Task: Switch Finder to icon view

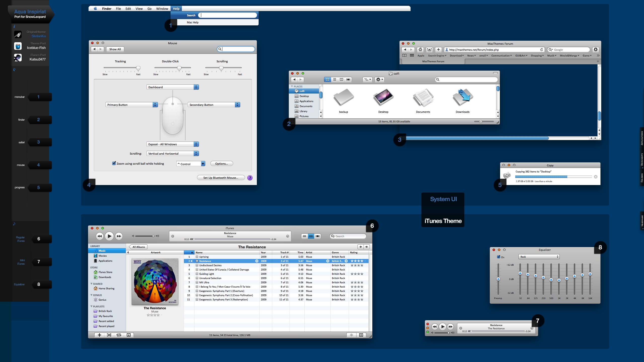Action: [x=328, y=79]
